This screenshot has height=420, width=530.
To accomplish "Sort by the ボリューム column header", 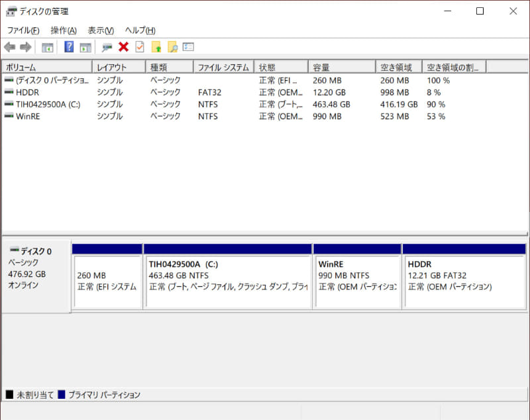I will pyautogui.click(x=47, y=68).
